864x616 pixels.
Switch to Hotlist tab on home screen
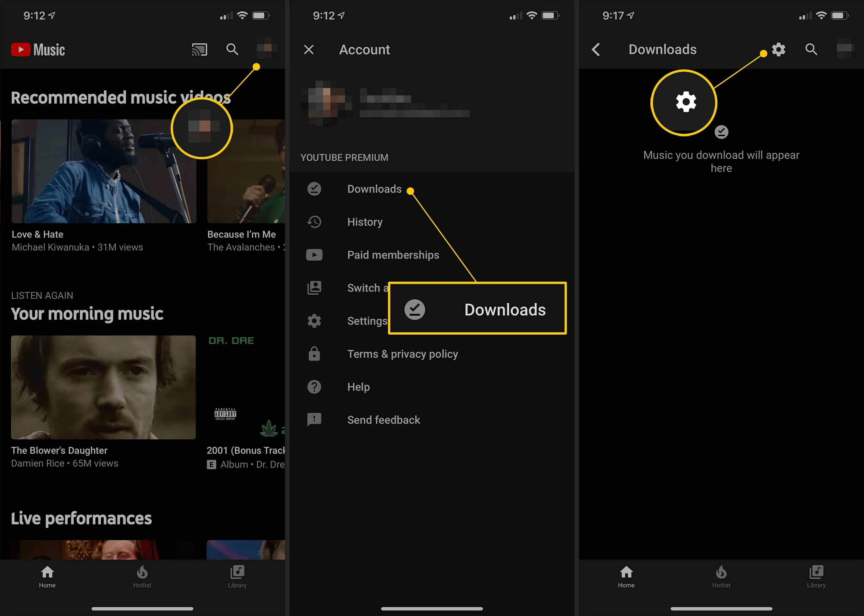tap(142, 577)
